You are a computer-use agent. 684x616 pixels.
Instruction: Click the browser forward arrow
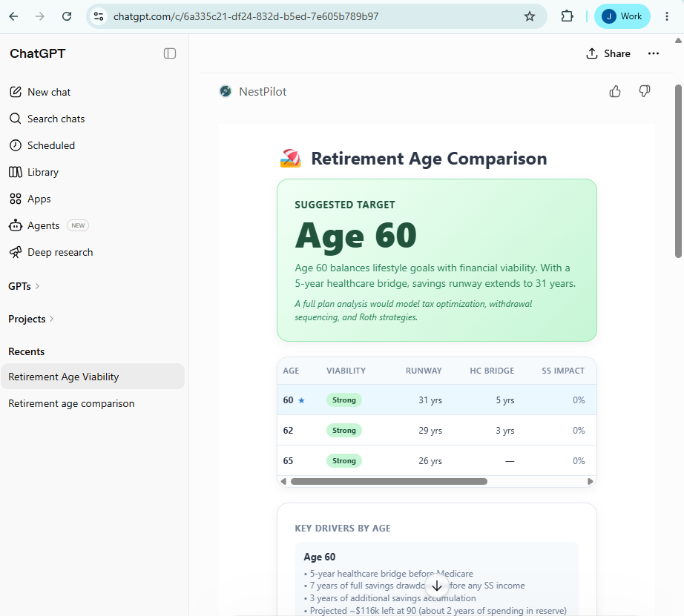[x=40, y=16]
